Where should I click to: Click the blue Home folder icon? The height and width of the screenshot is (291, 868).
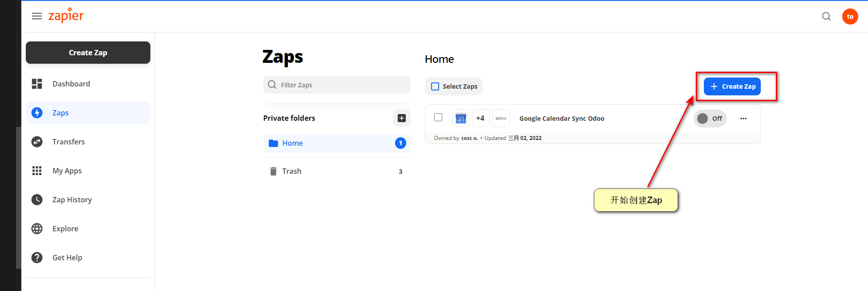click(273, 143)
